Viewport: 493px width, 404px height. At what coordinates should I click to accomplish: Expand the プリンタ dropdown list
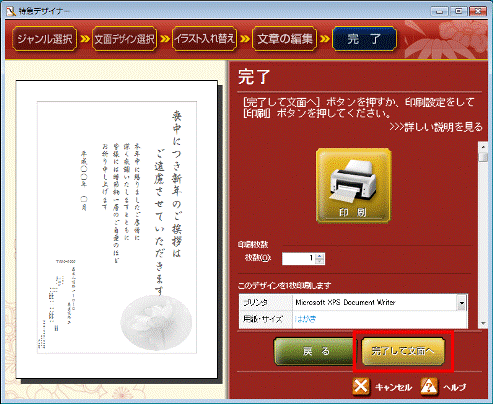click(462, 303)
